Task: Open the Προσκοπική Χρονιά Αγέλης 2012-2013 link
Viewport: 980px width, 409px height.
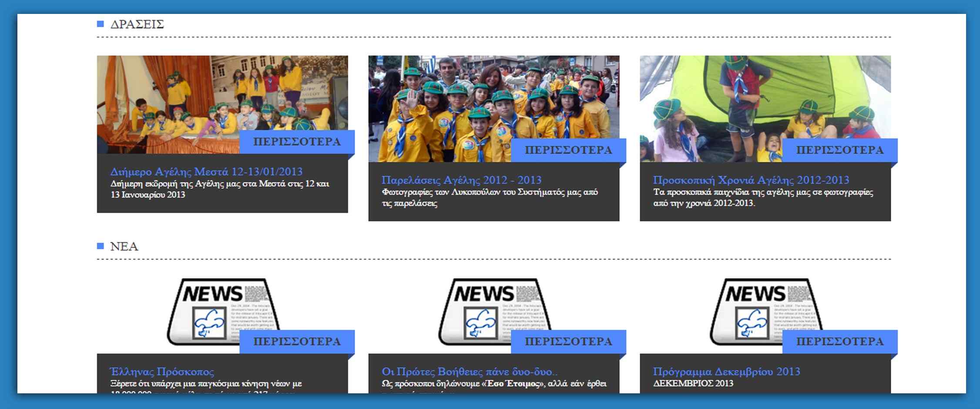Action: coord(751,180)
